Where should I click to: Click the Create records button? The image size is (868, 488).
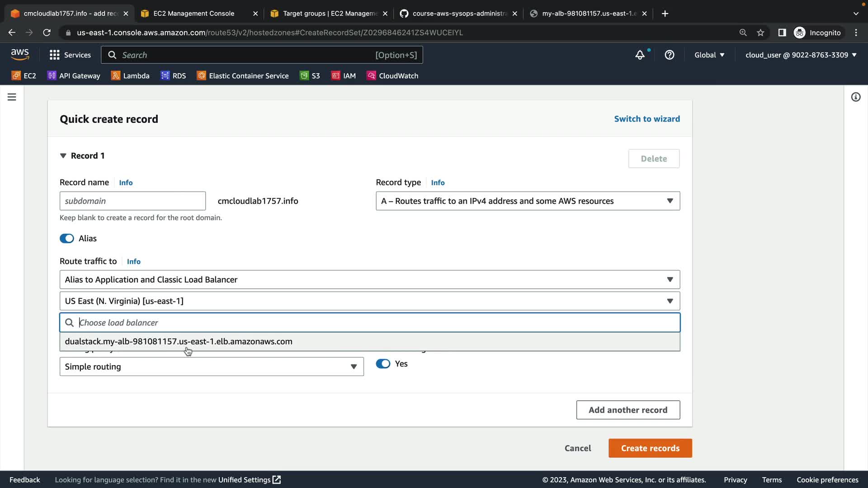click(x=650, y=448)
